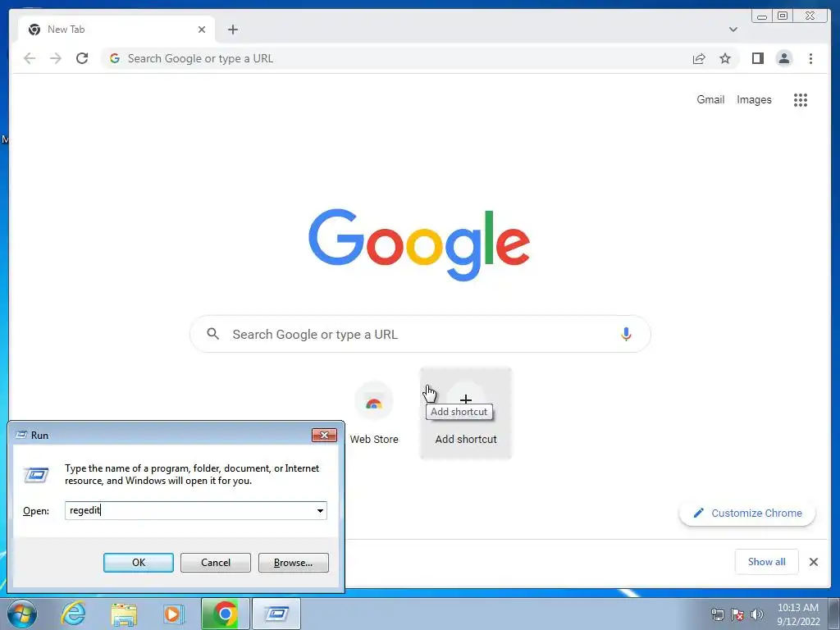Screen dimensions: 840x630
Task: Open the Web Store shortcut icon
Action: [x=374, y=401]
